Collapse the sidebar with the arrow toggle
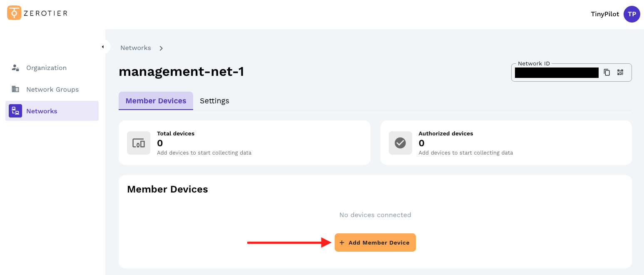 (x=104, y=47)
